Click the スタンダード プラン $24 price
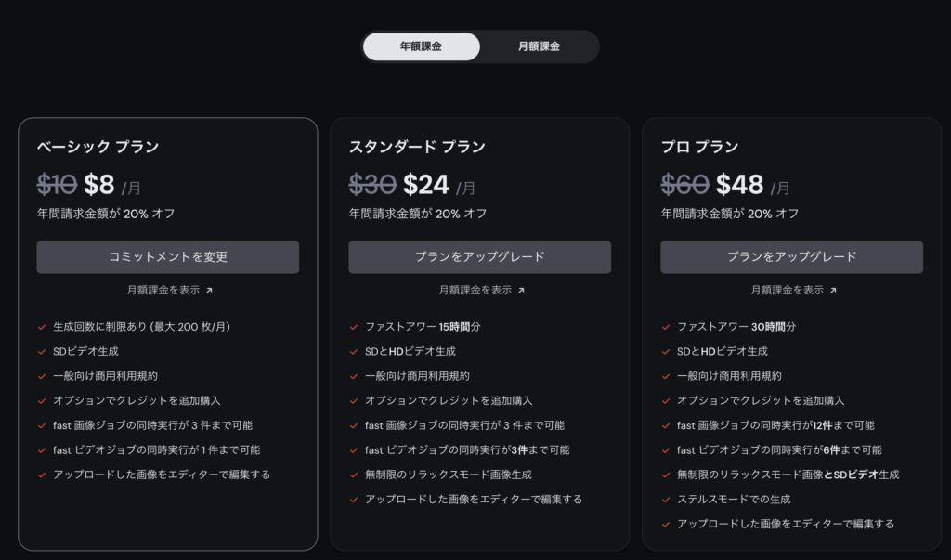This screenshot has height=560, width=951. [x=426, y=185]
